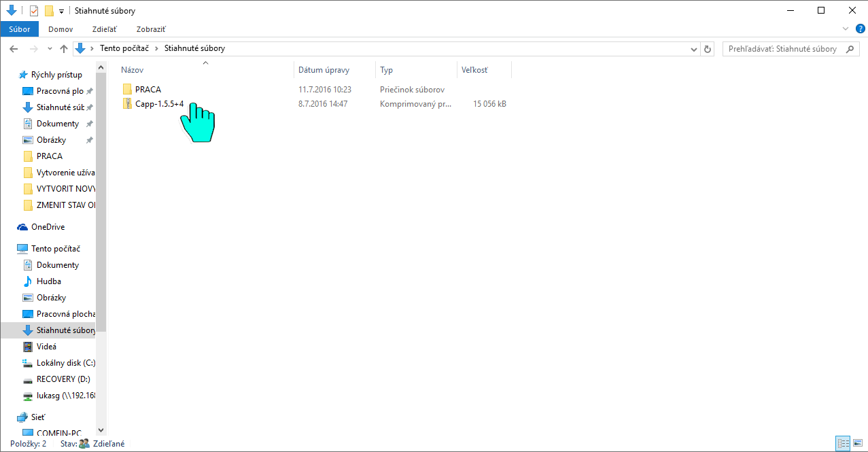Open the Súbor menu tab

[20, 29]
